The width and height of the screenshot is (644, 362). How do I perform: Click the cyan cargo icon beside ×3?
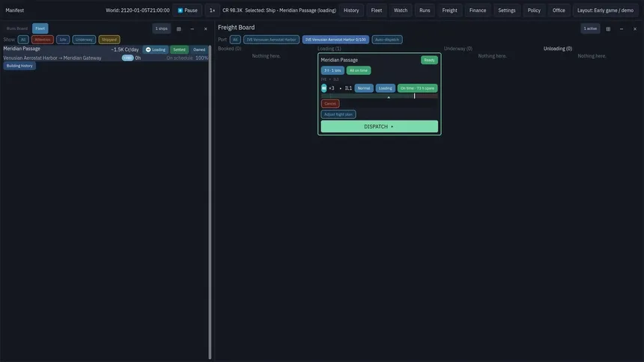[324, 88]
